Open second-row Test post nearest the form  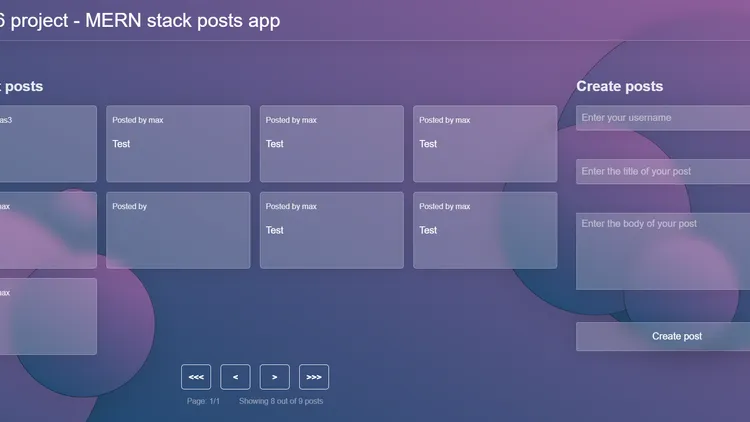(485, 230)
